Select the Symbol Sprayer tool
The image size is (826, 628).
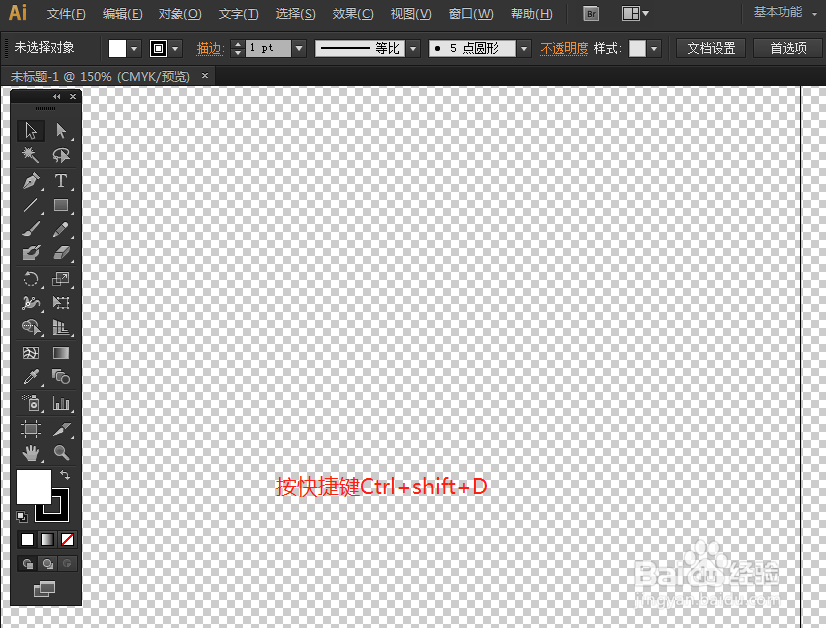pos(31,404)
